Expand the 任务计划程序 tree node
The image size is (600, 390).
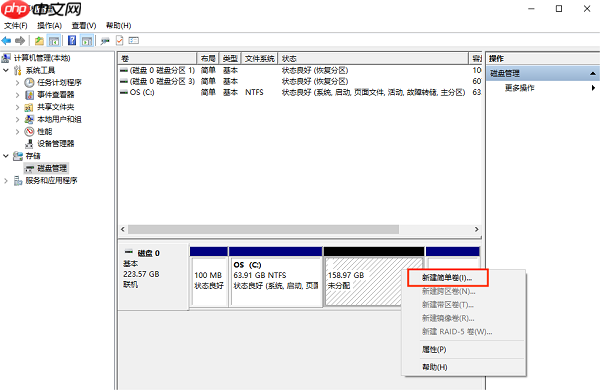(x=17, y=83)
